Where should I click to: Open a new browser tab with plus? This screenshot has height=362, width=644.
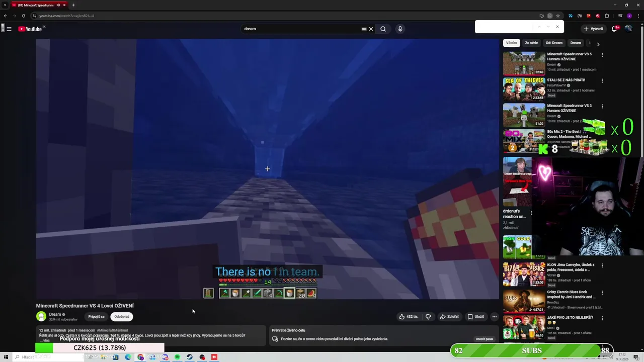tap(73, 5)
